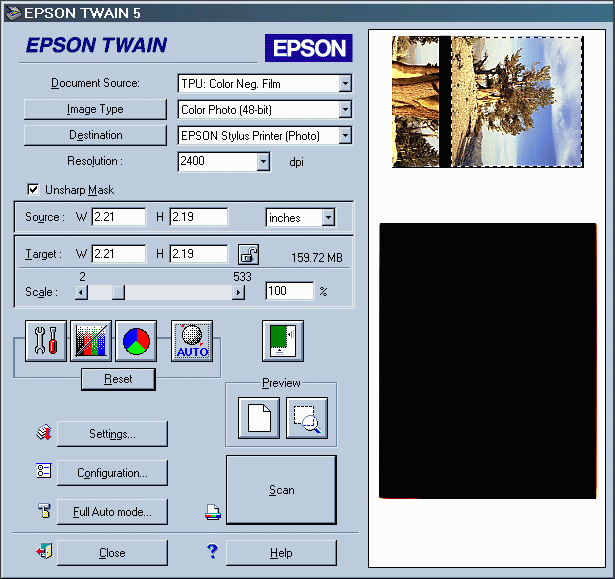Click the Zoom Preview magnifier icon
Viewport: 615px width, 579px height.
tap(307, 418)
